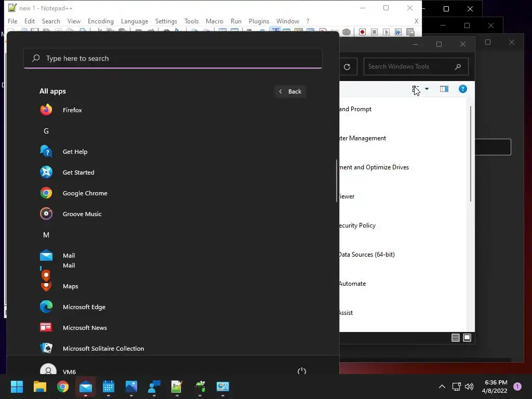Switch to Mail on the taskbar
Image resolution: width=532 pixels, height=399 pixels.
point(86,387)
